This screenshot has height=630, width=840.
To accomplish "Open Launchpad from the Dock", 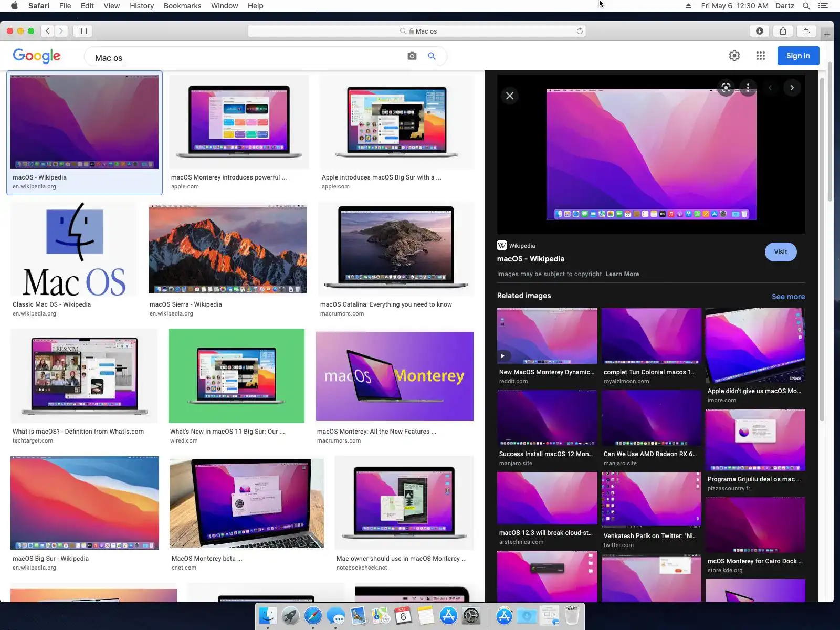I will [290, 615].
